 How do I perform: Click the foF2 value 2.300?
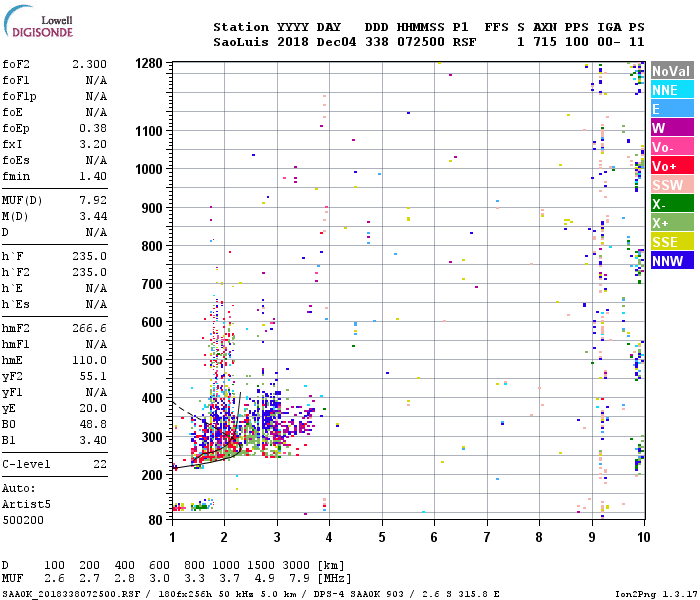(x=89, y=64)
